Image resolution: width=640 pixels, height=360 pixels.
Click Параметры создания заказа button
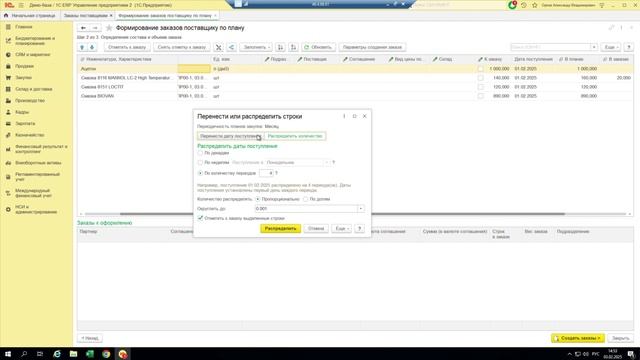click(x=372, y=47)
